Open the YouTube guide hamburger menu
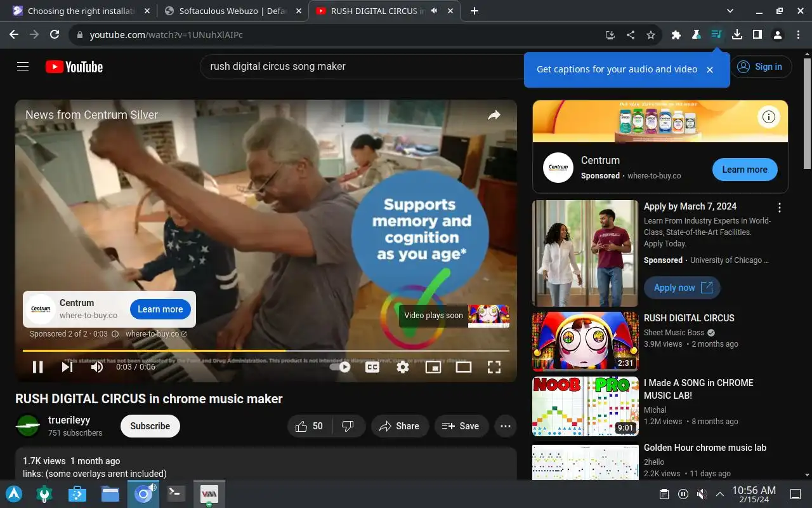The height and width of the screenshot is (508, 812). click(x=23, y=67)
